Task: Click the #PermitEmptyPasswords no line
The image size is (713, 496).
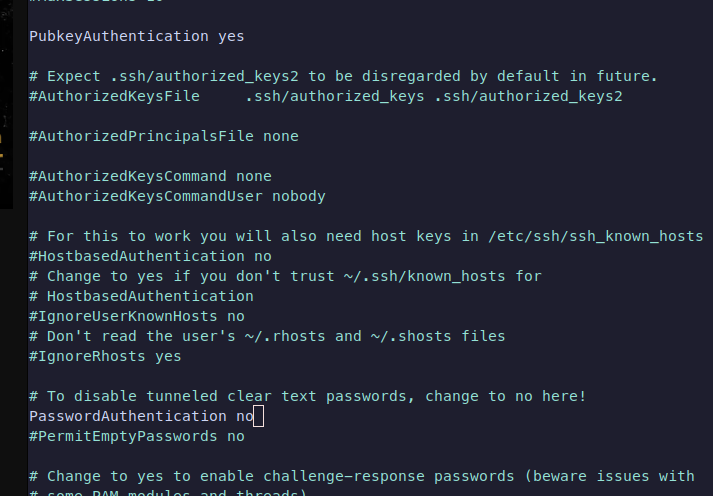Action: [x=137, y=436]
